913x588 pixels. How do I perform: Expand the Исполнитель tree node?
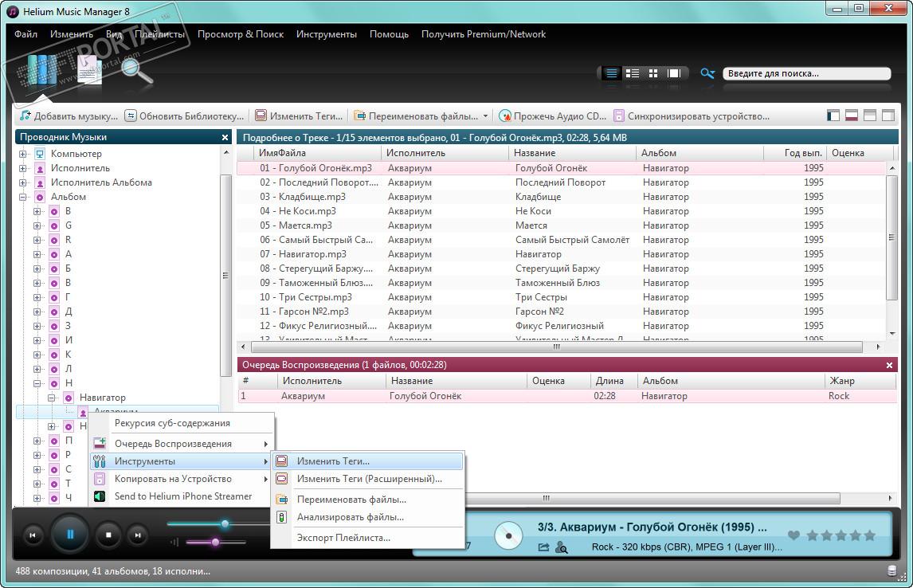tap(23, 168)
